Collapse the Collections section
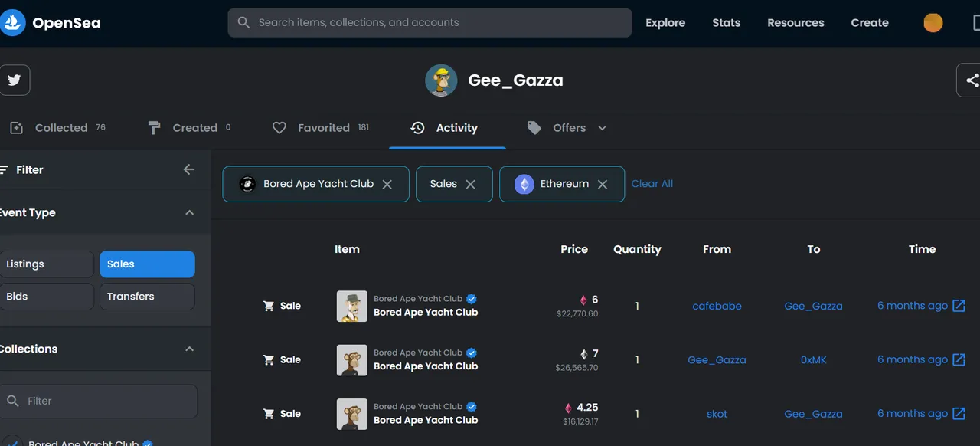The height and width of the screenshot is (446, 980). 190,349
